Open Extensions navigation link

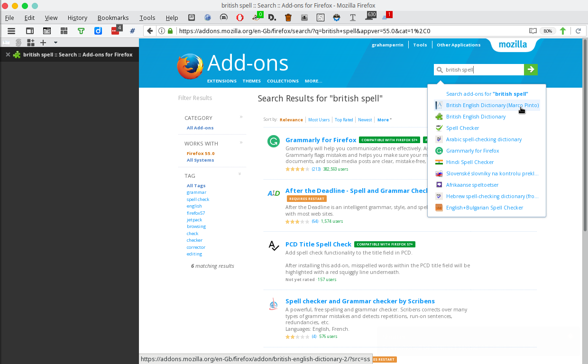click(222, 81)
